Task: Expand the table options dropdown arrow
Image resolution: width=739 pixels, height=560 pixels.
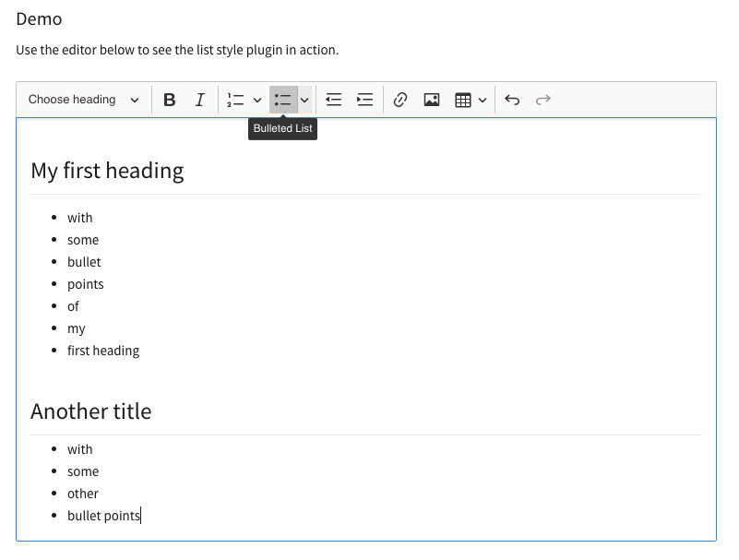Action: (483, 100)
